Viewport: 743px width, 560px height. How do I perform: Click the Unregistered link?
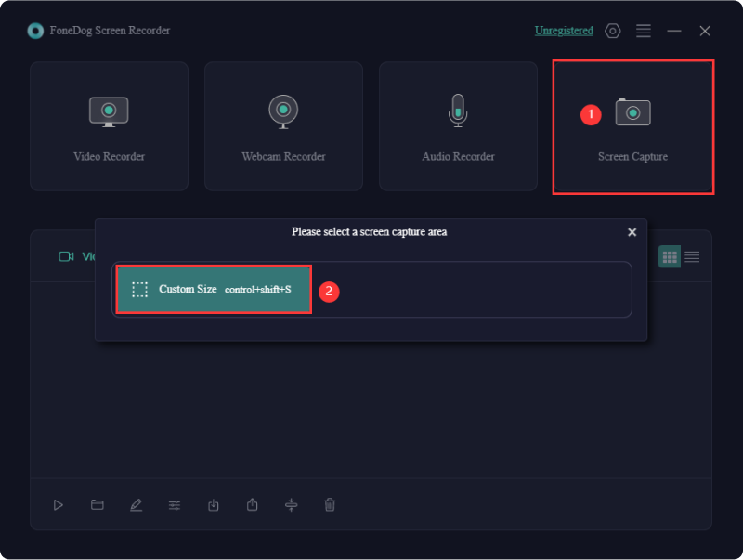[x=564, y=31]
